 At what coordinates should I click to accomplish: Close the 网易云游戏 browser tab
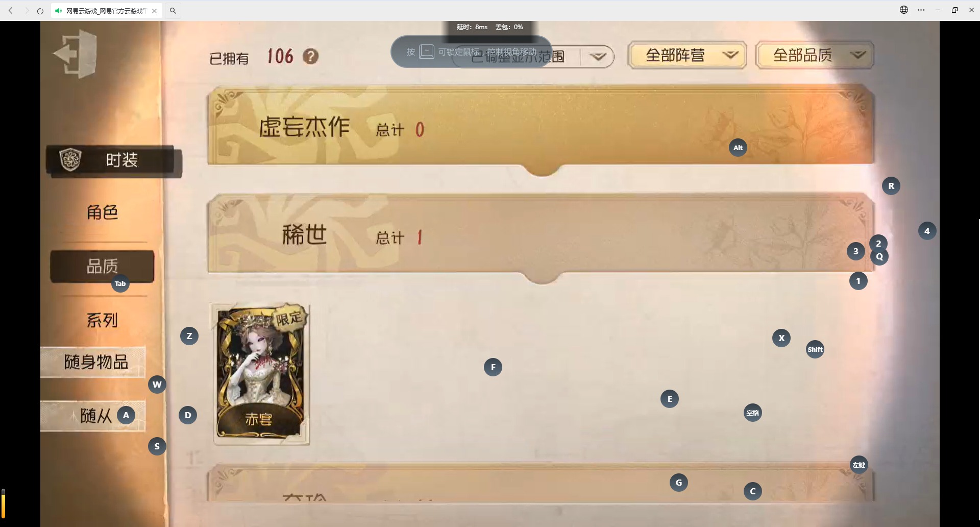[154, 11]
